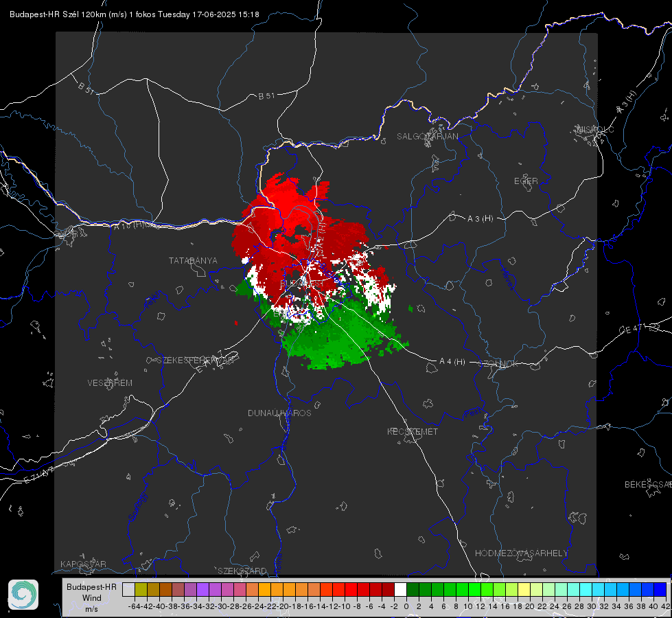Viewport: 672px width, 618px height.
Task: Click the HÓDMEZŐVÁSÁRHELY city label
Action: [521, 553]
